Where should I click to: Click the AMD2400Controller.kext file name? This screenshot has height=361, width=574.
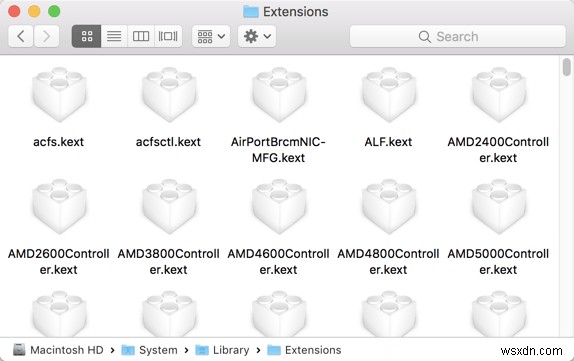[498, 150]
